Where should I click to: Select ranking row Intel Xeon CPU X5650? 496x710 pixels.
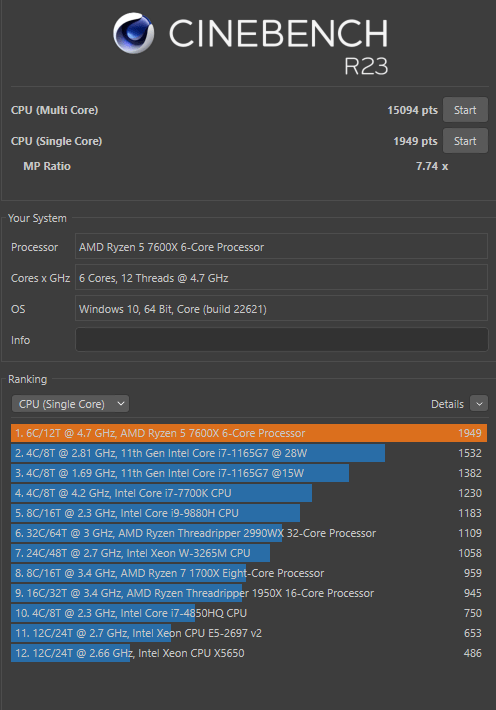(x=249, y=653)
